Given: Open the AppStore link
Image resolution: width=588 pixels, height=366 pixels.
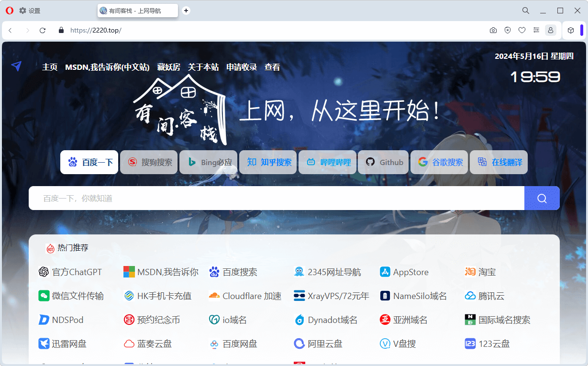Looking at the screenshot, I should pos(404,272).
